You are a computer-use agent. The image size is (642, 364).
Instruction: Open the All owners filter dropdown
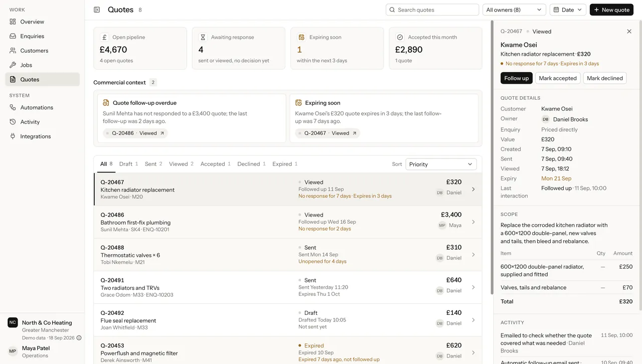click(x=515, y=10)
